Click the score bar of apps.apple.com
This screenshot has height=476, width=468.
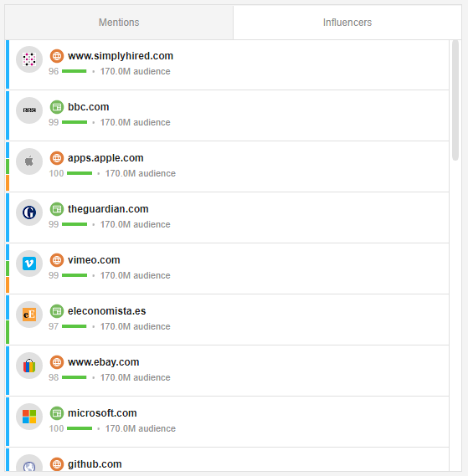(80, 173)
